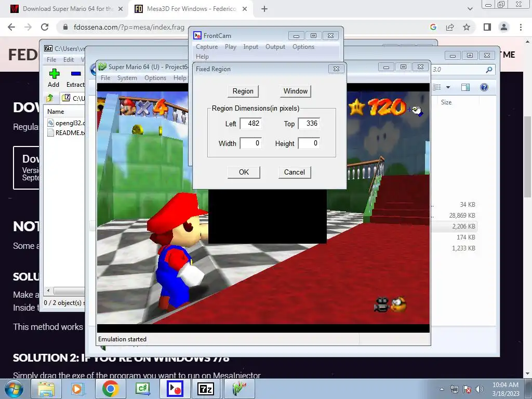The image size is (532, 399).
Task: Click 7-Zip taskbar icon
Action: [x=206, y=389]
